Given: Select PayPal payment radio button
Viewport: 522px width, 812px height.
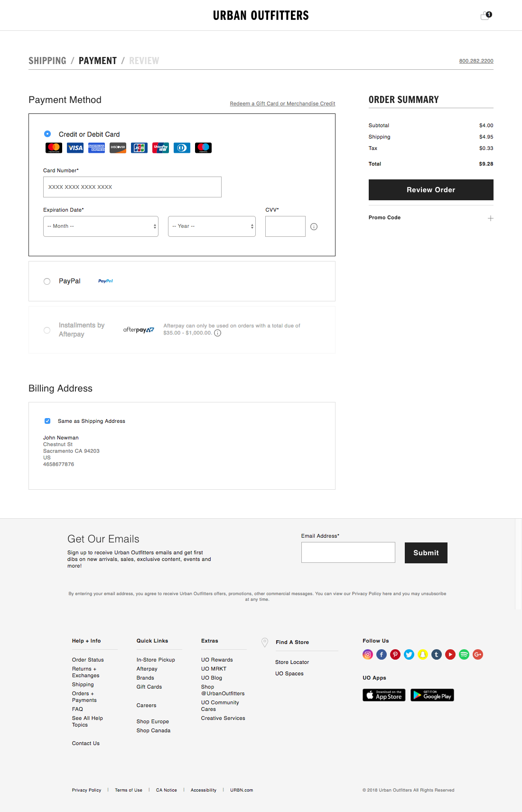Looking at the screenshot, I should pos(47,281).
